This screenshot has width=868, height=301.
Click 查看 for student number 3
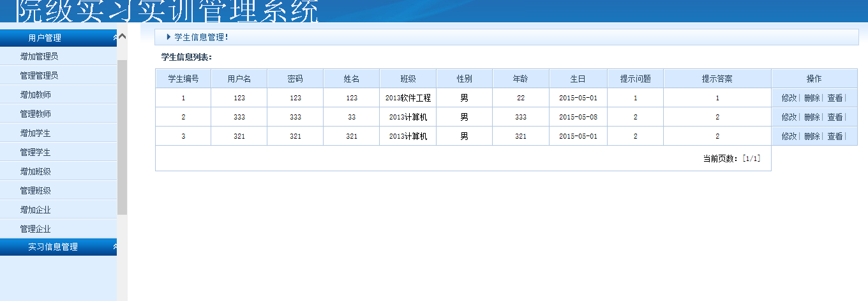point(835,136)
